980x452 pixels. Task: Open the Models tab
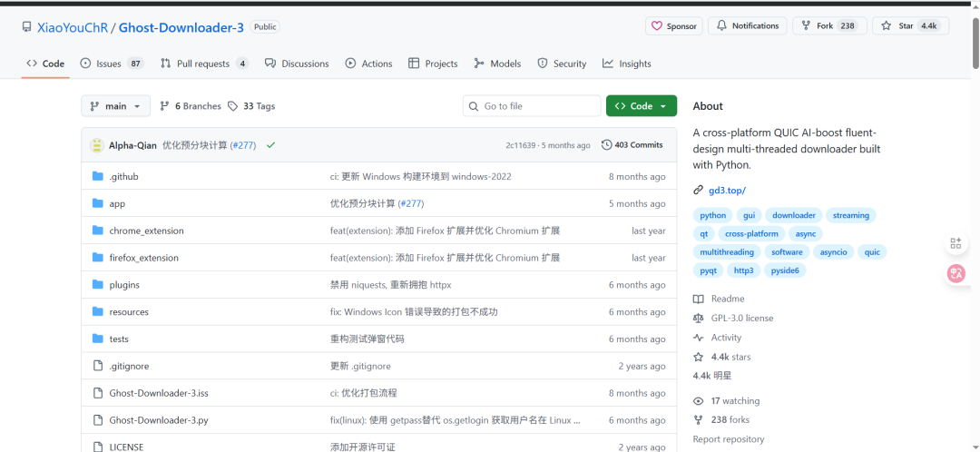(x=497, y=64)
